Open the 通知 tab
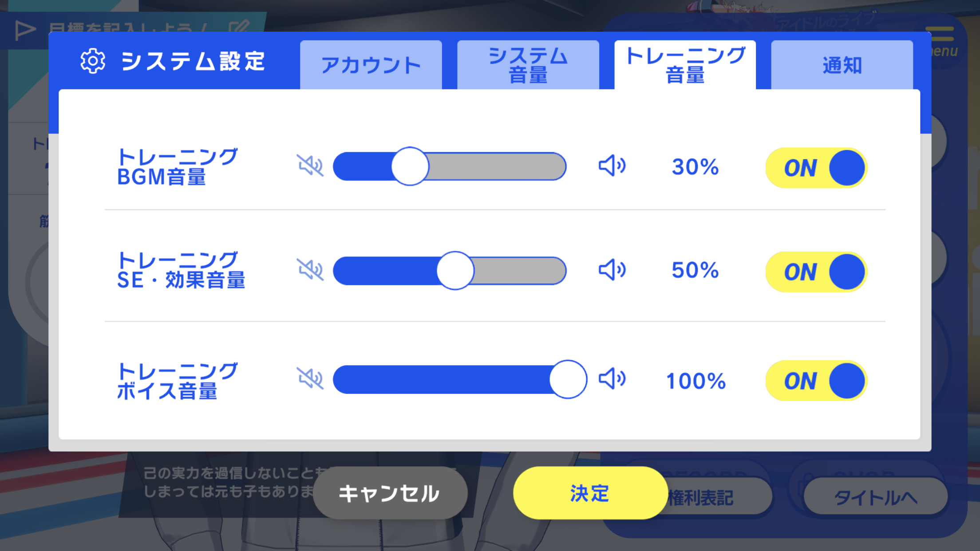 click(842, 65)
